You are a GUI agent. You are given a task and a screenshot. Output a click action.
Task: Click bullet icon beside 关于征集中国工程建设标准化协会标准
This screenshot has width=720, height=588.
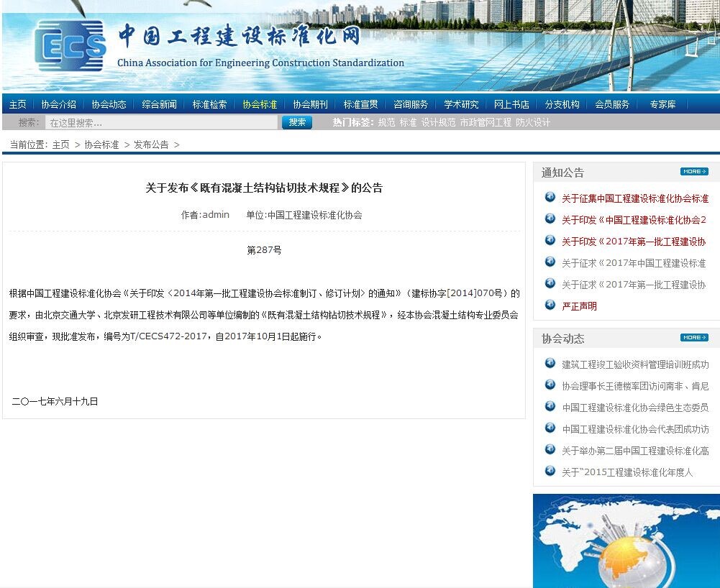(550, 198)
